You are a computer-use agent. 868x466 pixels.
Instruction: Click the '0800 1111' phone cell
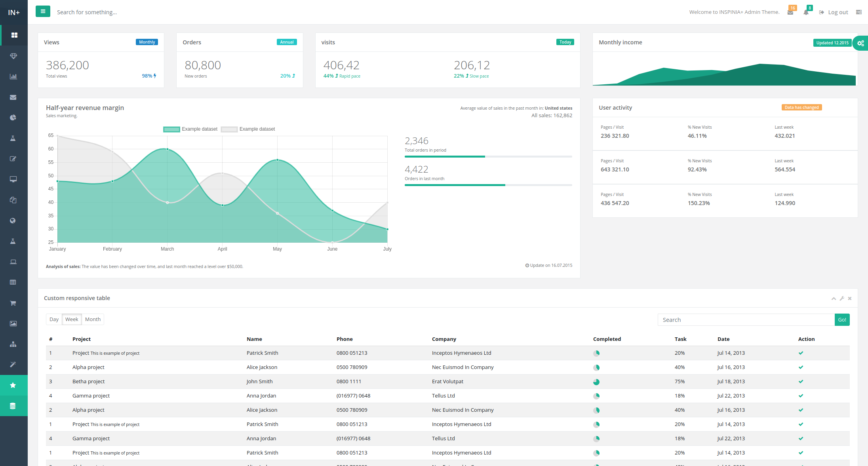349,382
